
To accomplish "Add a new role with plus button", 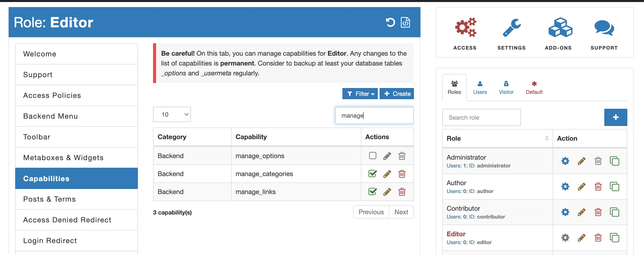I will pyautogui.click(x=615, y=117).
